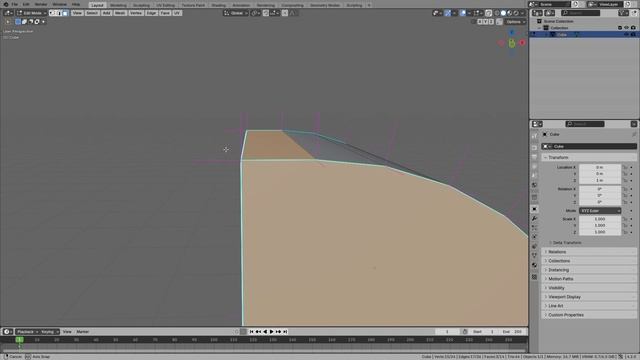Switch to the Shading workspace tab
Viewport: 640px width, 360px height.
click(218, 5)
